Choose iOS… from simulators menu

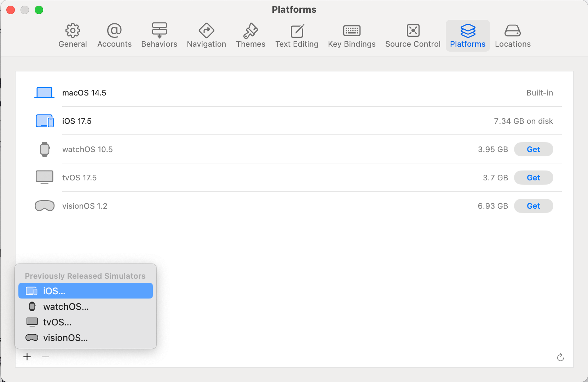click(x=86, y=291)
